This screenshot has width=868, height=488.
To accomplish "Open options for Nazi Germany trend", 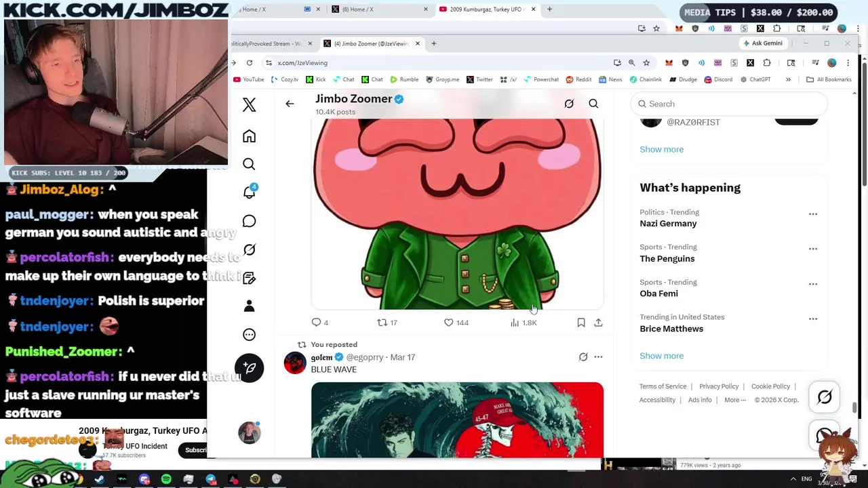I will [812, 214].
